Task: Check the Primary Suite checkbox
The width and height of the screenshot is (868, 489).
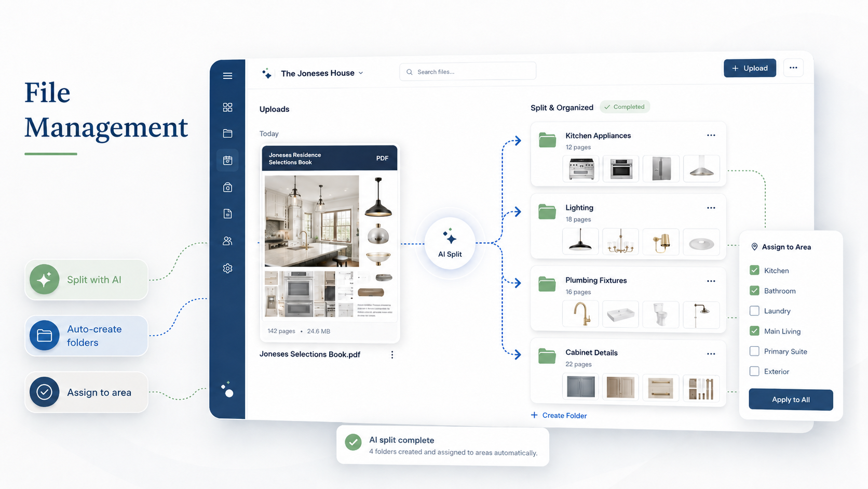Action: (x=754, y=351)
